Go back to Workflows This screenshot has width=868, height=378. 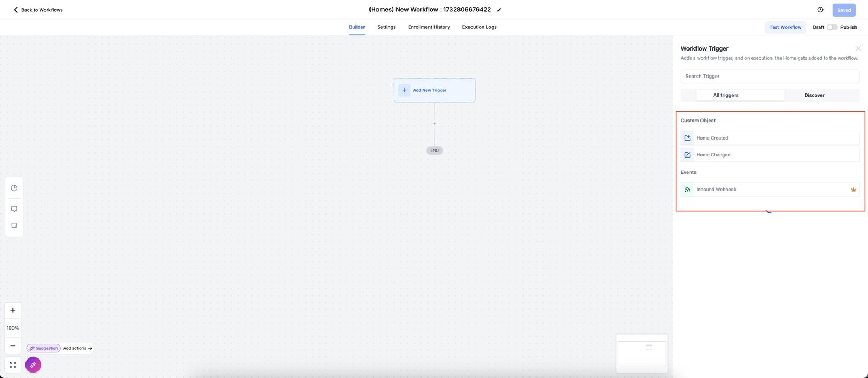(x=38, y=10)
